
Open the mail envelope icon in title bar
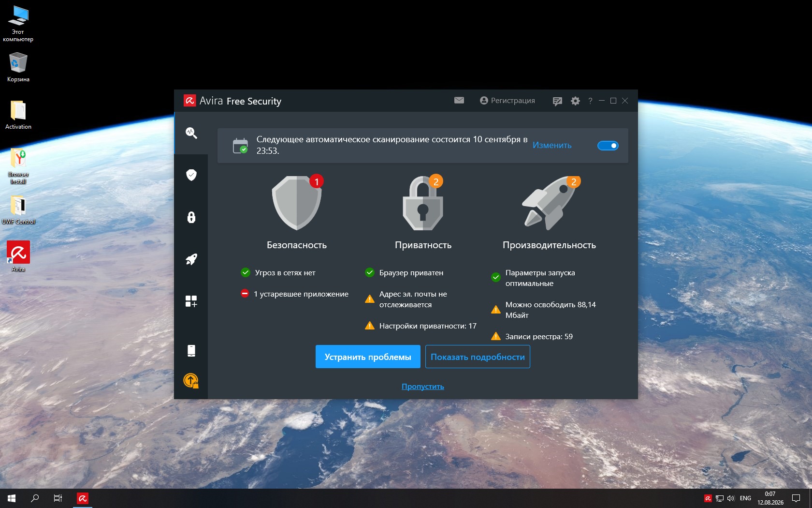click(459, 100)
